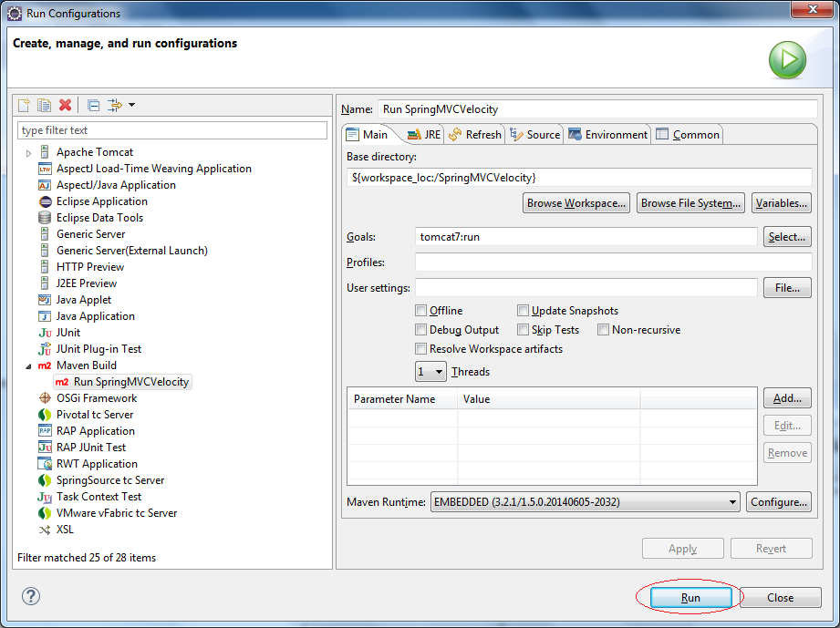Click the Pivotal tc Server icon

tap(45, 415)
